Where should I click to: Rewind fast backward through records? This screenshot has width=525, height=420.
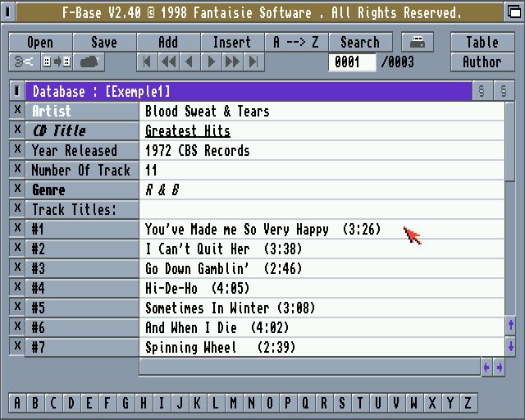pyautogui.click(x=169, y=62)
